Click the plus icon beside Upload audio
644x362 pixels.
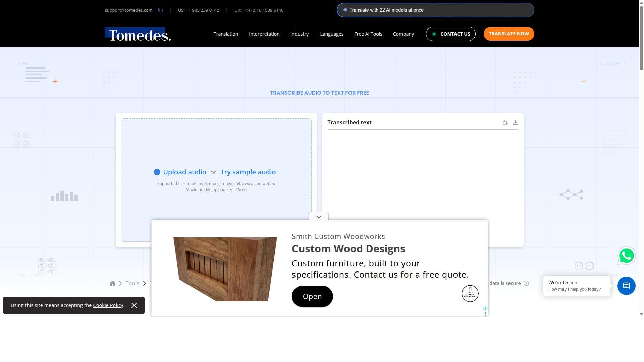click(x=157, y=172)
